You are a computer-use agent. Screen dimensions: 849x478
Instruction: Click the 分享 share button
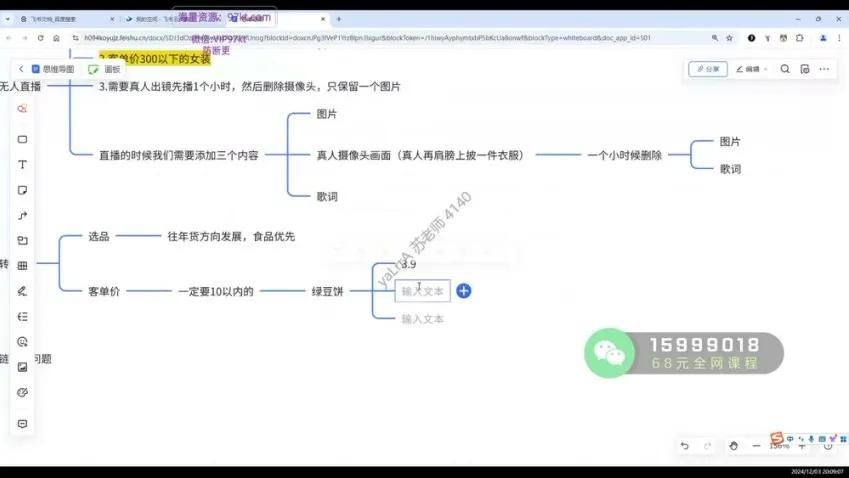708,69
